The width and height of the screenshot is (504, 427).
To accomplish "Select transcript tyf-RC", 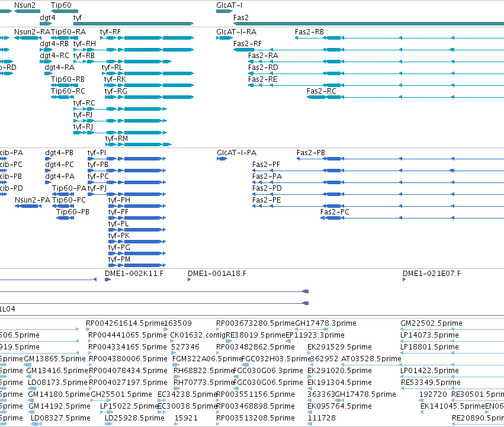I will click(84, 103).
